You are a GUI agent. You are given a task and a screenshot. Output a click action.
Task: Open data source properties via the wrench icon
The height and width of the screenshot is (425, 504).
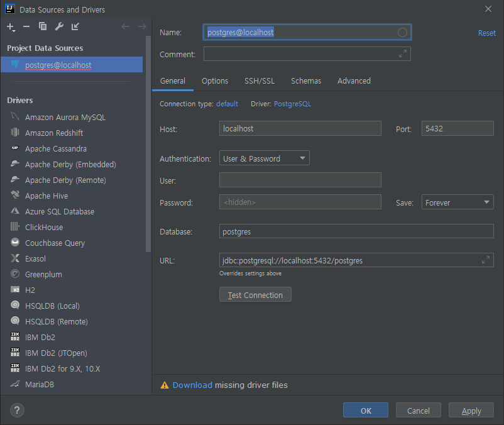[59, 27]
